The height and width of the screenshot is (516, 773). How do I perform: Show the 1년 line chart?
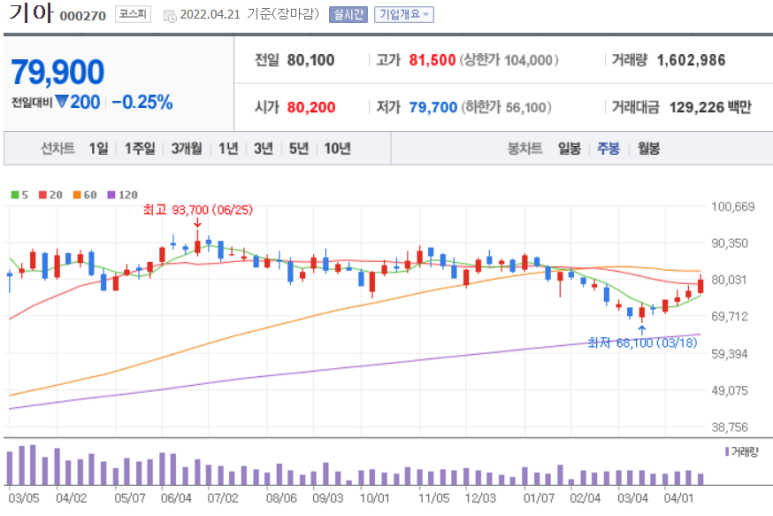(x=228, y=149)
